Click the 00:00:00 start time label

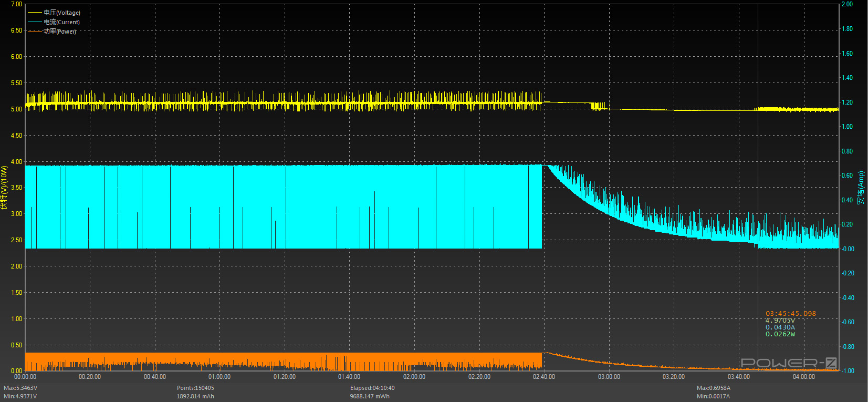[25, 377]
